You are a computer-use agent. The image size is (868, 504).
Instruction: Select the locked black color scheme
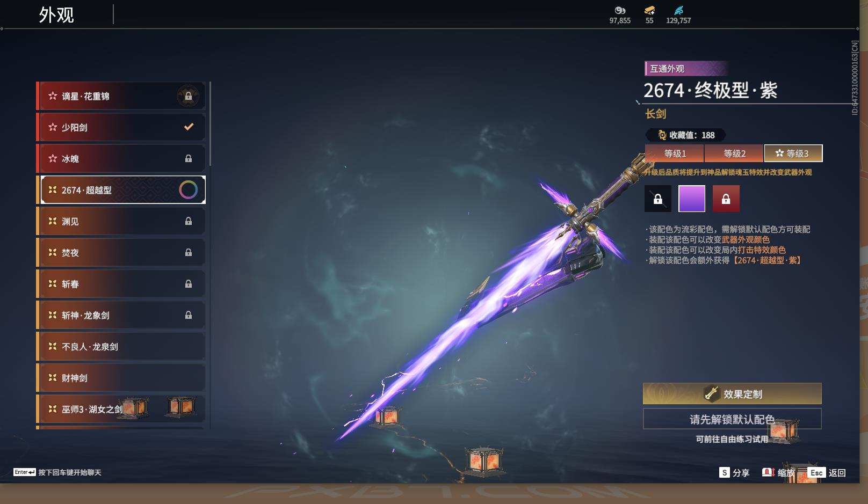(x=658, y=199)
